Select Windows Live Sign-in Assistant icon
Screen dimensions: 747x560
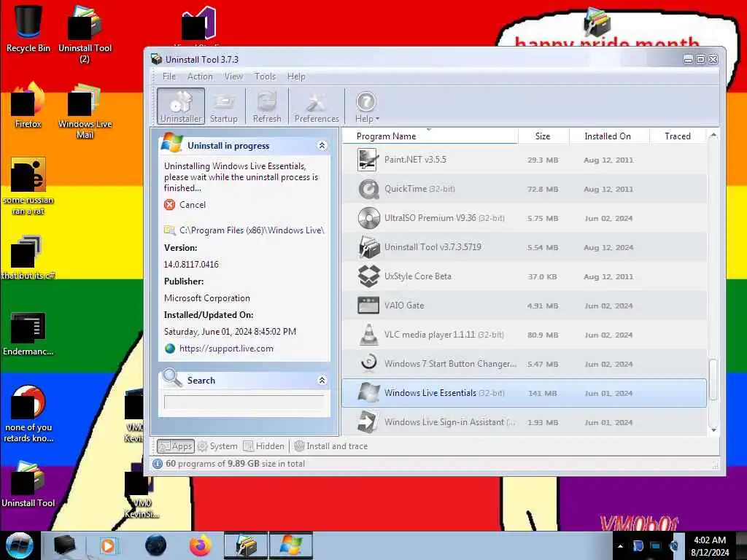(368, 422)
